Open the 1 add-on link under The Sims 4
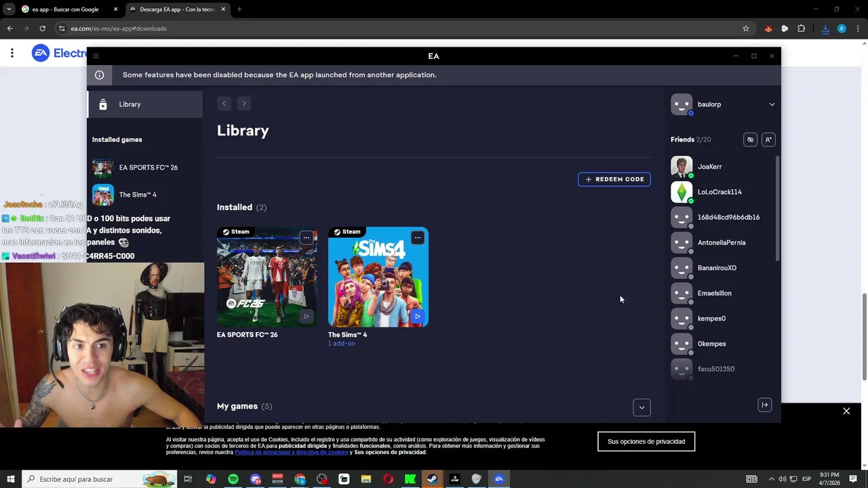 [342, 344]
